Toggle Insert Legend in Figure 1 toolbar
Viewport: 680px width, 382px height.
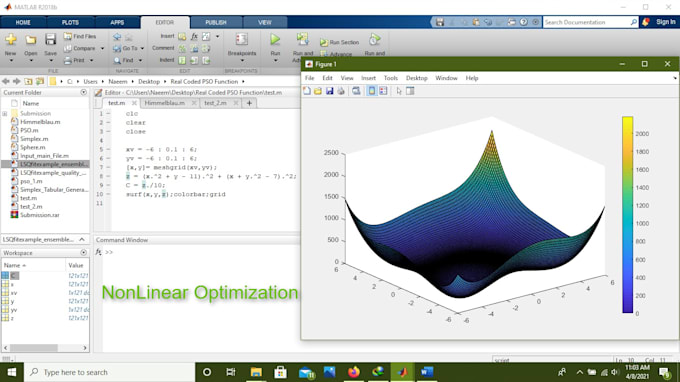[x=383, y=91]
